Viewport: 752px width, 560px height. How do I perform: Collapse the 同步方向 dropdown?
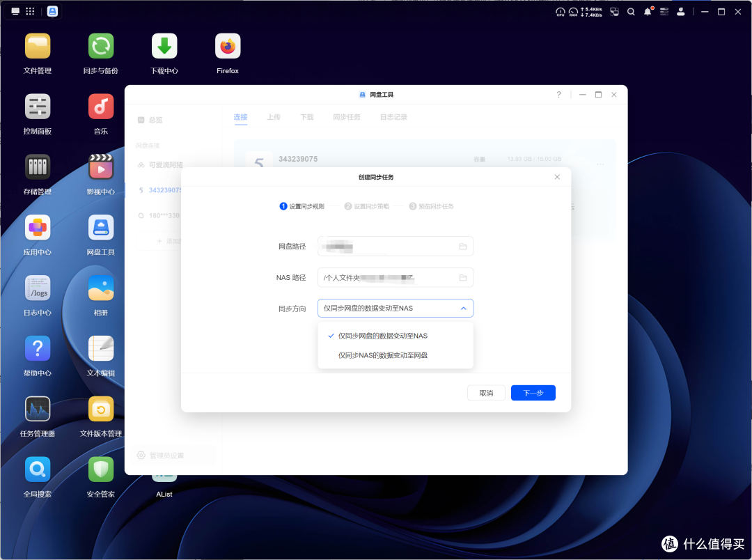pyautogui.click(x=463, y=308)
